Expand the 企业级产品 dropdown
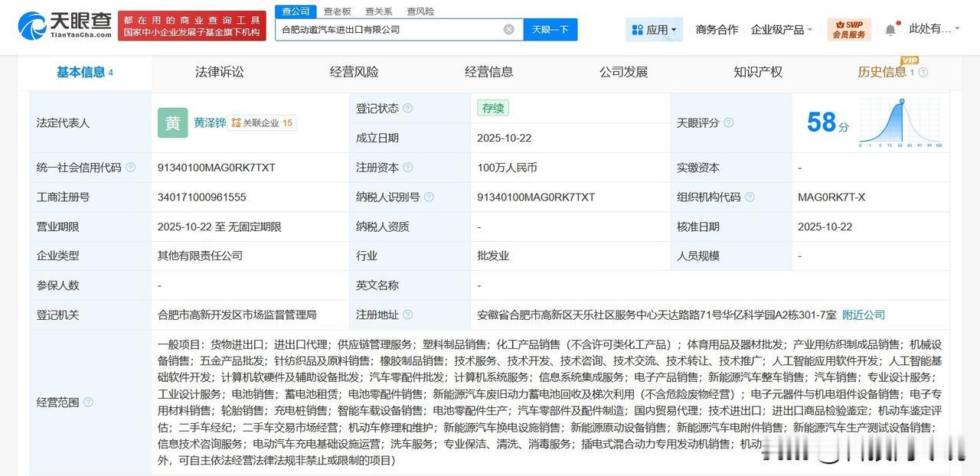The width and height of the screenshot is (980, 476). click(778, 28)
